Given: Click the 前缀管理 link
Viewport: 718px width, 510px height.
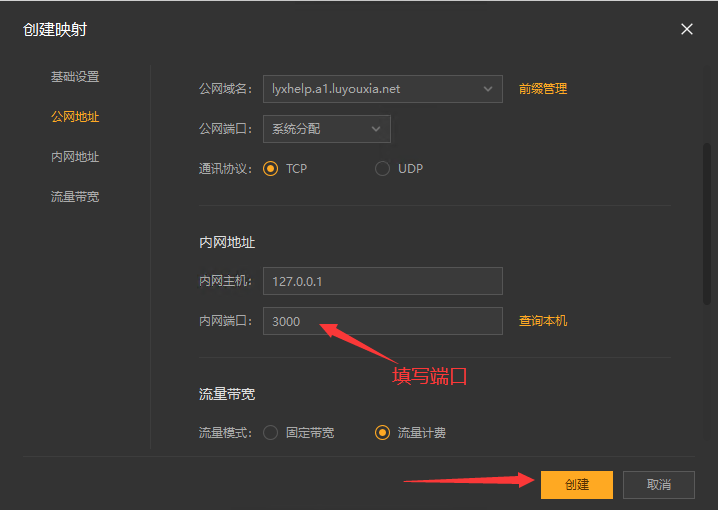Looking at the screenshot, I should tap(543, 89).
